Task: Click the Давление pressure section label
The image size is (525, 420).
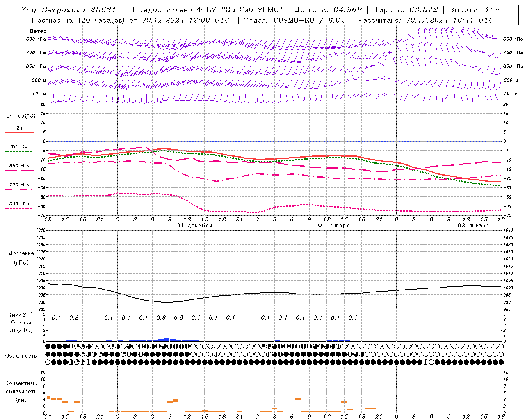Action: (x=21, y=253)
